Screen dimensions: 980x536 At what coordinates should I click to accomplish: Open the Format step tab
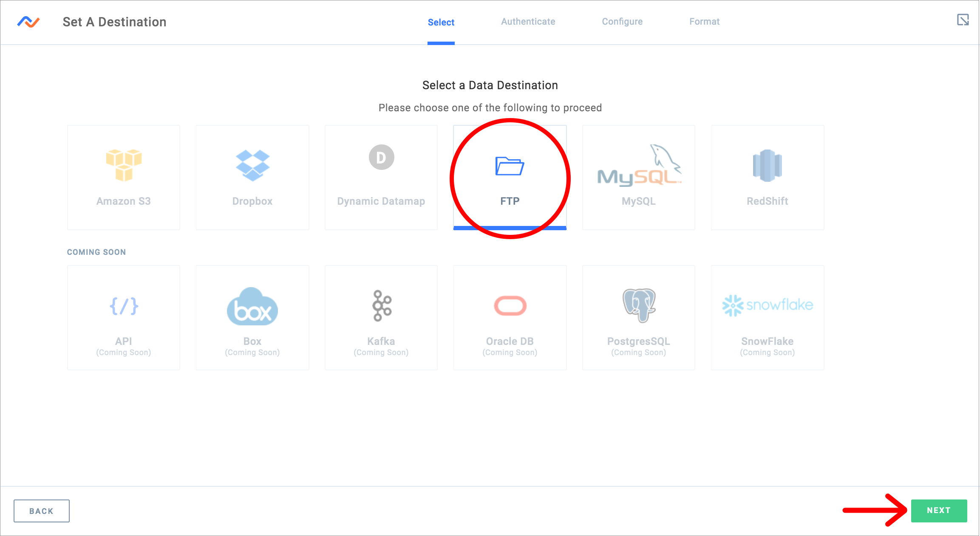click(x=704, y=22)
